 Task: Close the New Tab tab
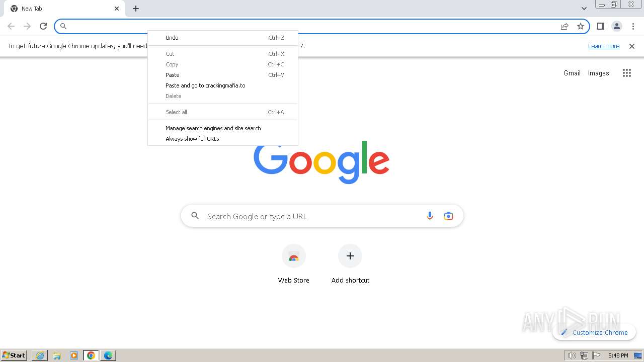coord(117,9)
